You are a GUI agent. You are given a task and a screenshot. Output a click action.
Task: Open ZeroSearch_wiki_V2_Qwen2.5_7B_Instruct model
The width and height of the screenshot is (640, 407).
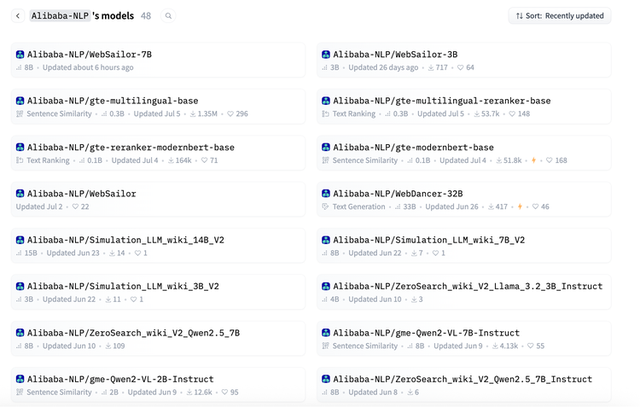(464, 385)
